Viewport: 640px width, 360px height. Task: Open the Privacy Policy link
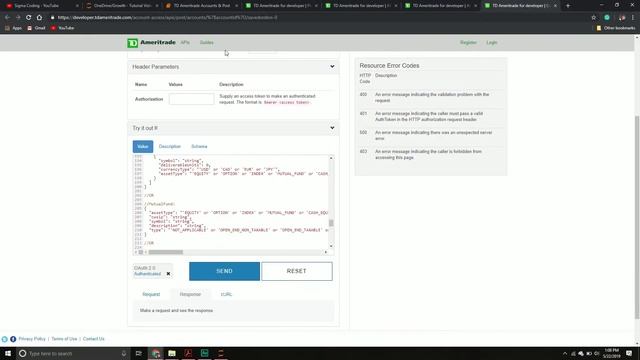[x=32, y=339]
